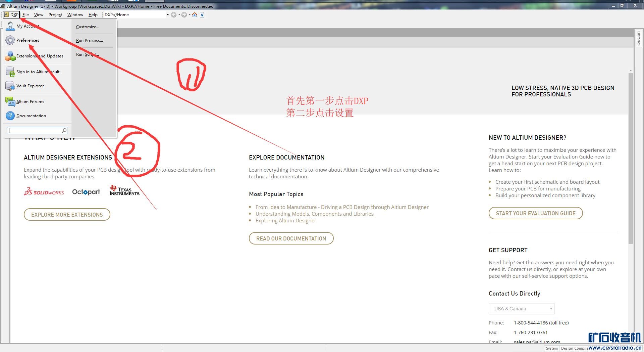Open the View menu

(39, 14)
